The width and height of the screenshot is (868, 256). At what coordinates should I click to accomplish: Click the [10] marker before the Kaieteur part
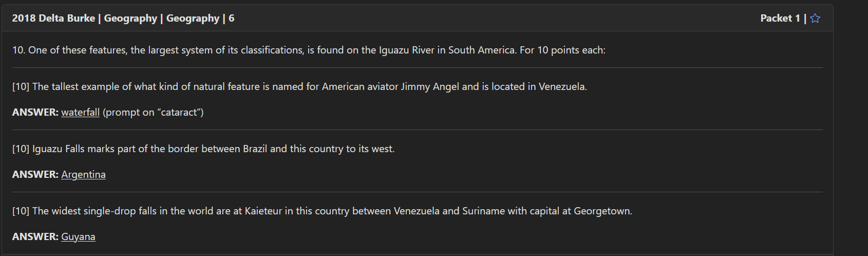click(x=21, y=211)
